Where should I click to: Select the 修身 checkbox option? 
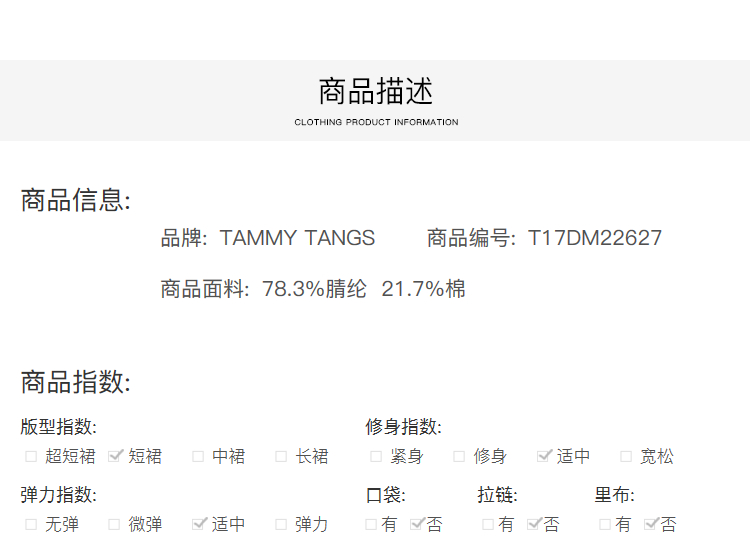[459, 456]
